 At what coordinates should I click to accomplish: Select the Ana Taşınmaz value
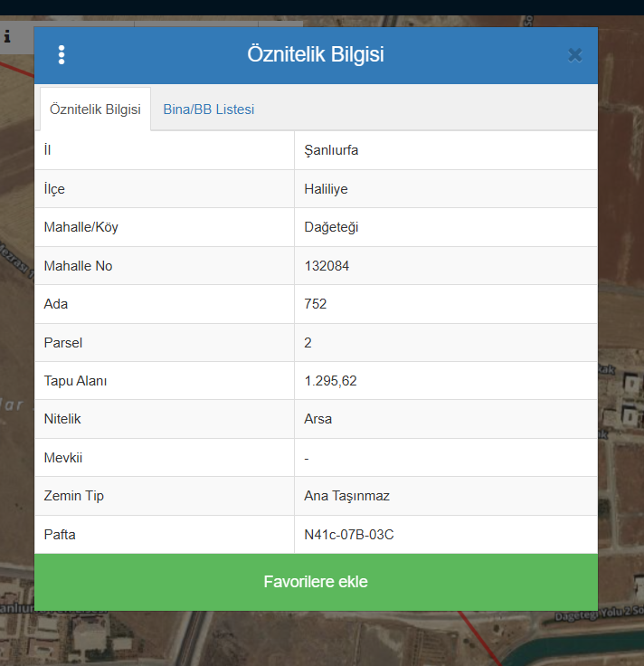pos(346,496)
